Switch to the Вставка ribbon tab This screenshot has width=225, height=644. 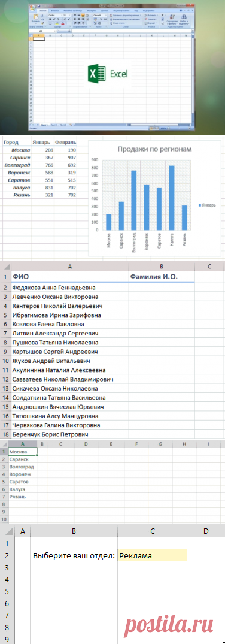[x=55, y=10]
